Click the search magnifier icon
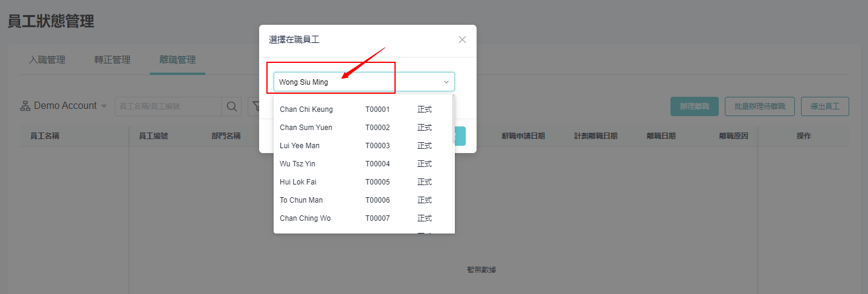Image resolution: width=868 pixels, height=294 pixels. pyautogui.click(x=231, y=106)
